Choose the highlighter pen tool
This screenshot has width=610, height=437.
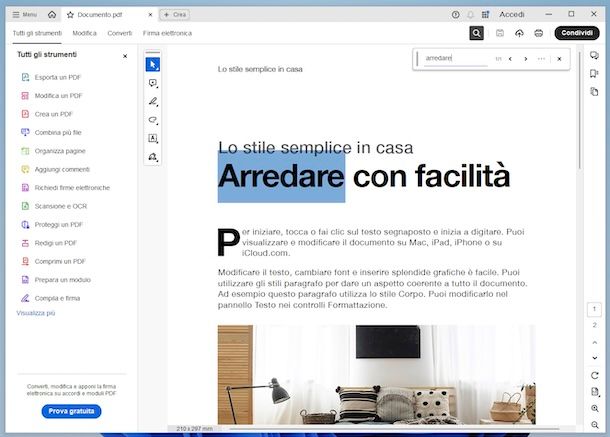152,102
